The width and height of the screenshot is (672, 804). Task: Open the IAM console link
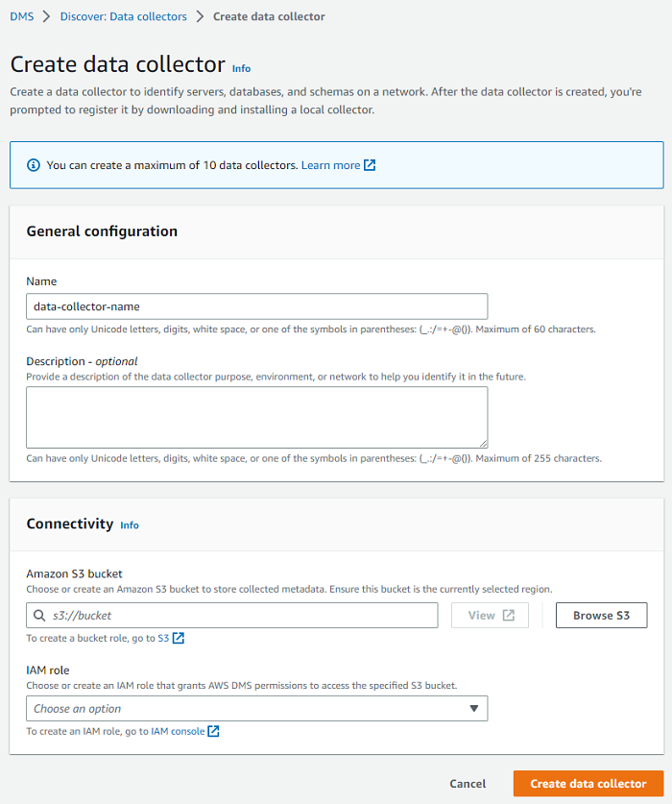(179, 731)
